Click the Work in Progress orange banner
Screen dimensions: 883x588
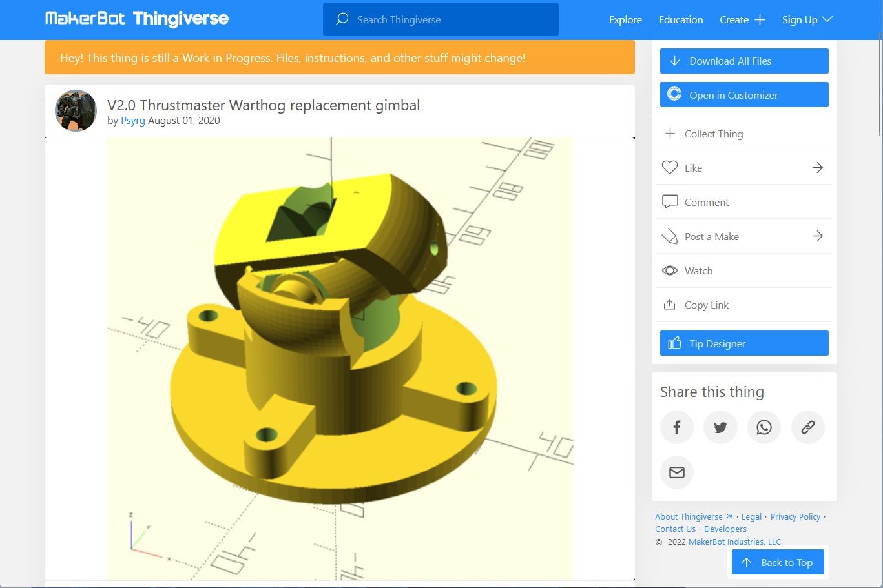340,57
